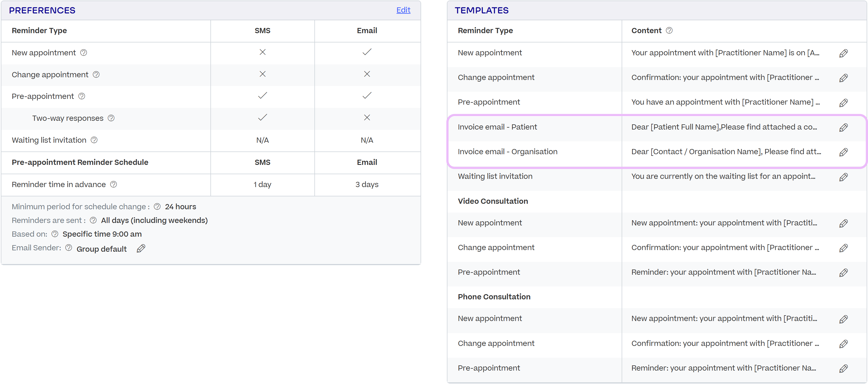Edit the Invoice email - Patient template
868x384 pixels.
844,127
